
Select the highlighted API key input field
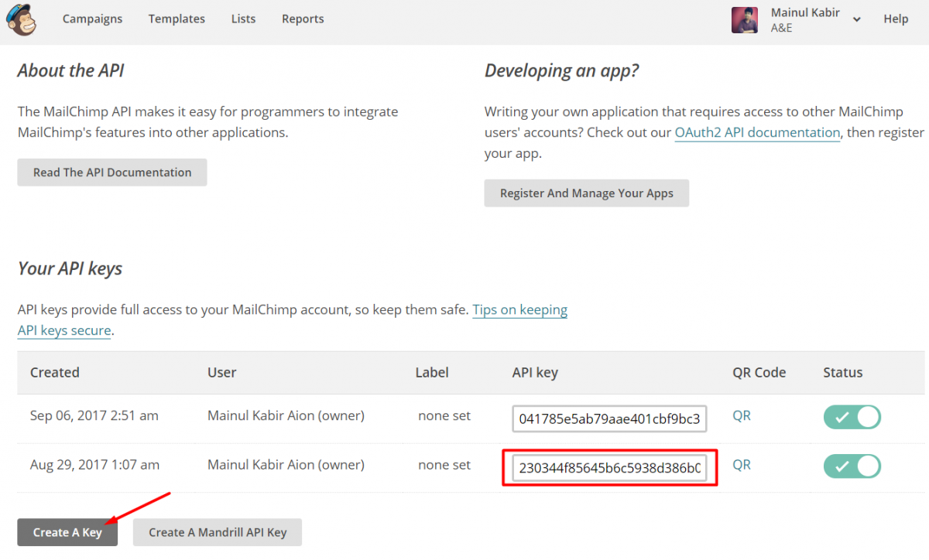(609, 466)
